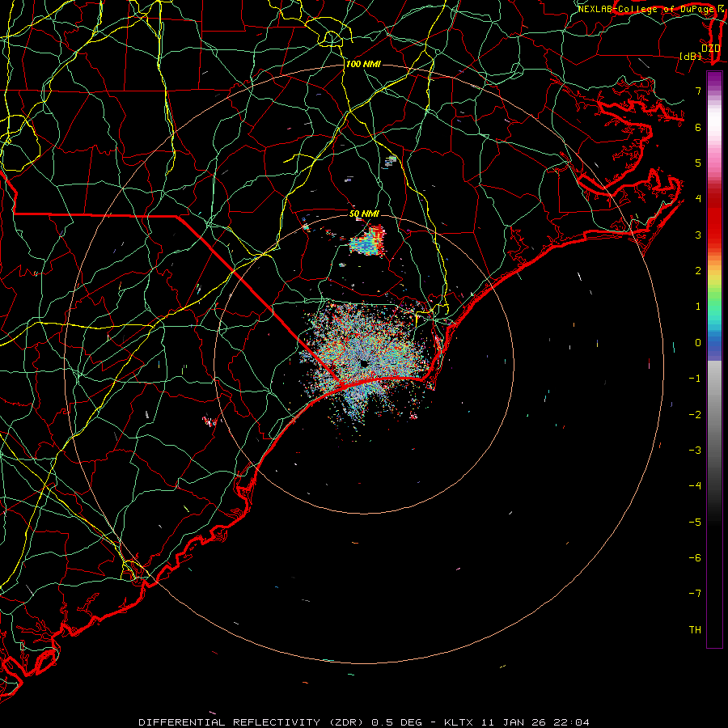Image resolution: width=728 pixels, height=728 pixels.
Task: Click the 0.5 DEG elevation angle text
Action: pos(396,722)
